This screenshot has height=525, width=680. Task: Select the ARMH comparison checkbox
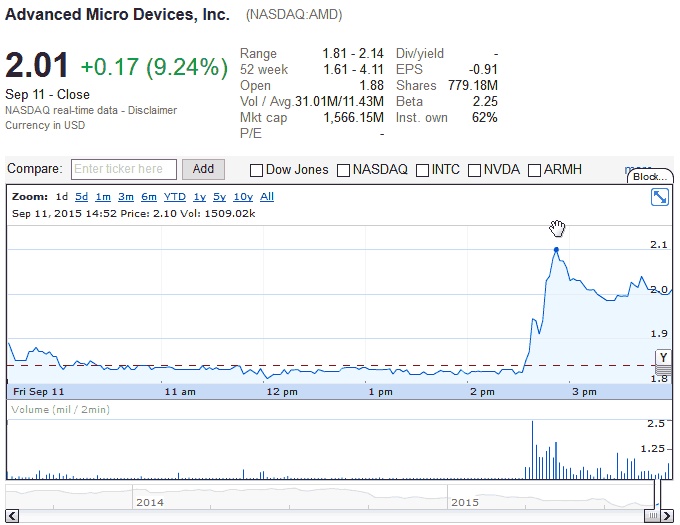click(x=534, y=170)
